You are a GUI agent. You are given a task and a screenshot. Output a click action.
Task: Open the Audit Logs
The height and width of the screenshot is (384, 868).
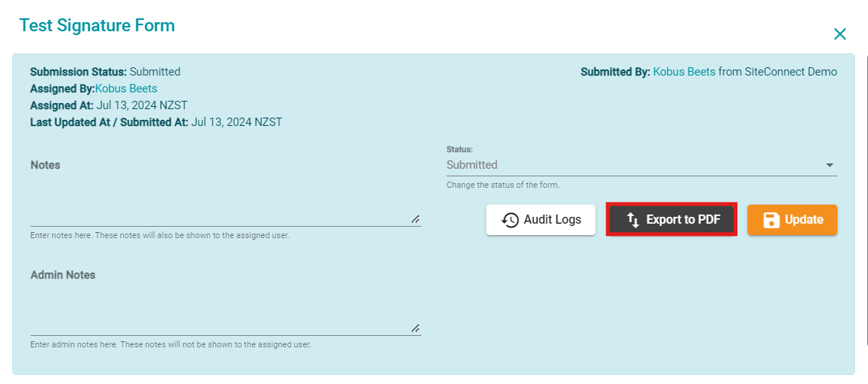click(x=540, y=220)
